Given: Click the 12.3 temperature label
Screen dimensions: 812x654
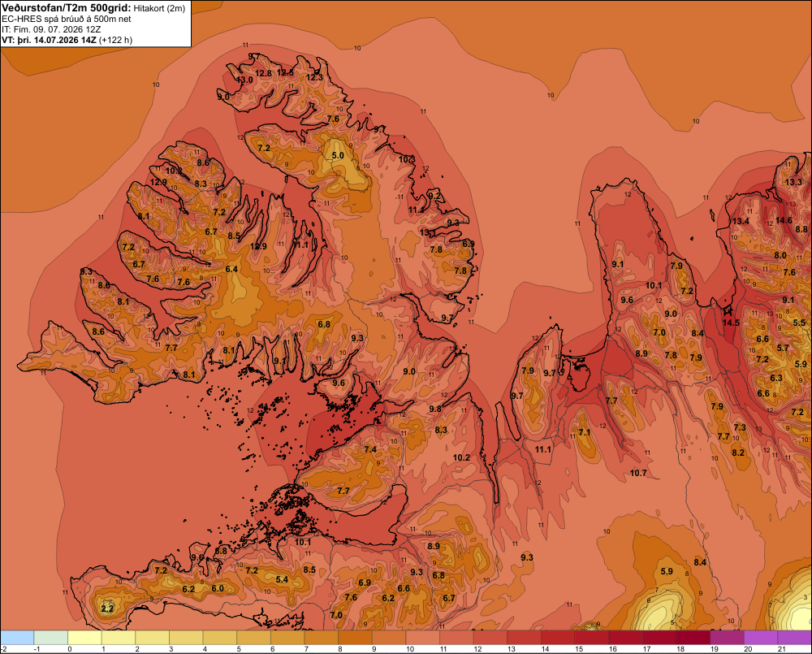Looking at the screenshot, I should (x=314, y=78).
